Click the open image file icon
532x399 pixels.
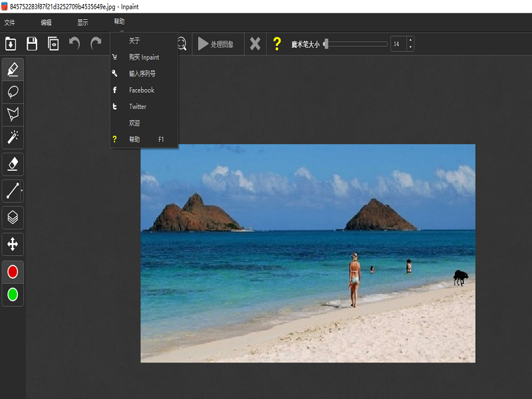tap(11, 44)
